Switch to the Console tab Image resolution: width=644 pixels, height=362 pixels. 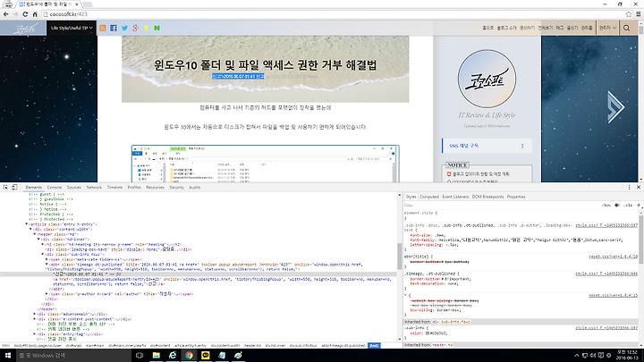[x=55, y=187]
